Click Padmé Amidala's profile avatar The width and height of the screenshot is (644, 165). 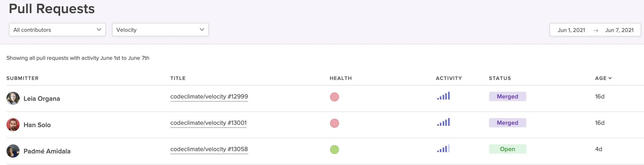(13, 151)
